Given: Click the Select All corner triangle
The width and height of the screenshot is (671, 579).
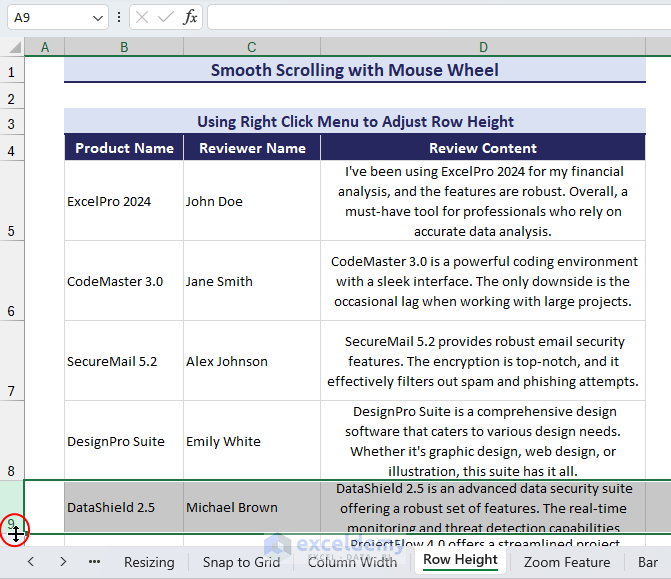Looking at the screenshot, I should [x=15, y=47].
